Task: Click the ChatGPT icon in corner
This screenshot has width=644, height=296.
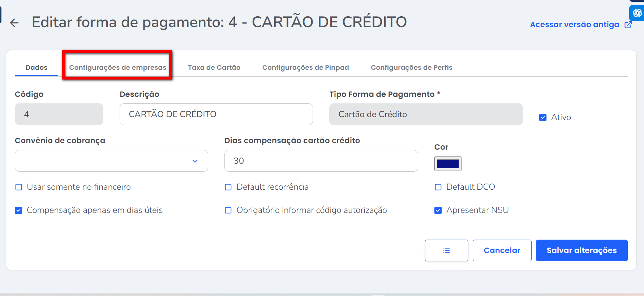Action: (637, 13)
